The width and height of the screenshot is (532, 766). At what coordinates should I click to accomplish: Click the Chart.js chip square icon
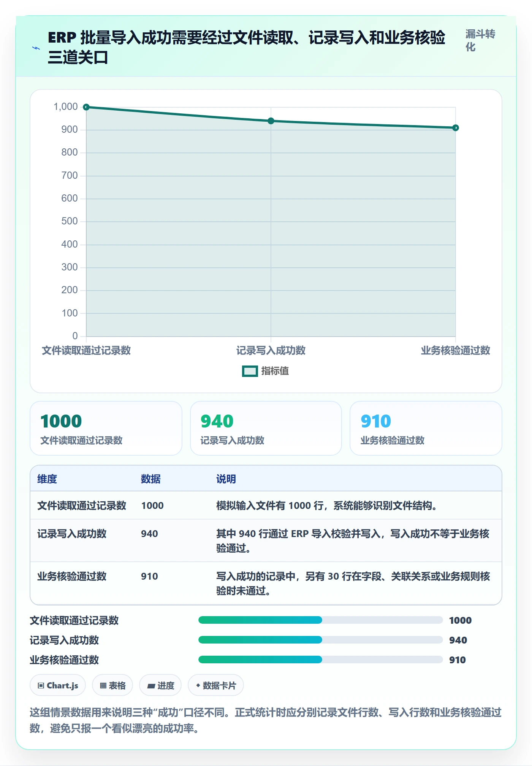(41, 686)
